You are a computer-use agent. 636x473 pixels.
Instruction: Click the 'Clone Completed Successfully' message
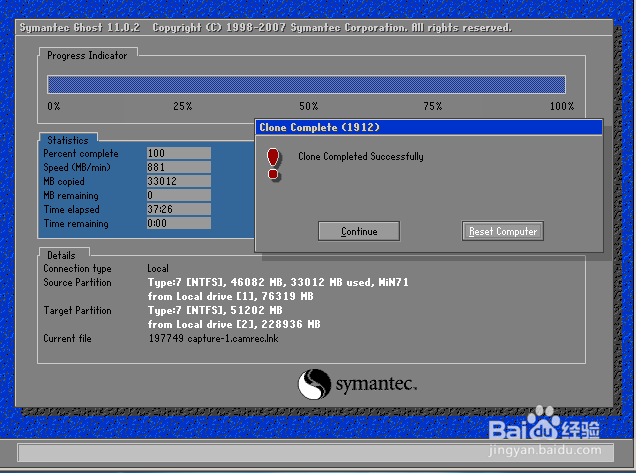pos(361,157)
